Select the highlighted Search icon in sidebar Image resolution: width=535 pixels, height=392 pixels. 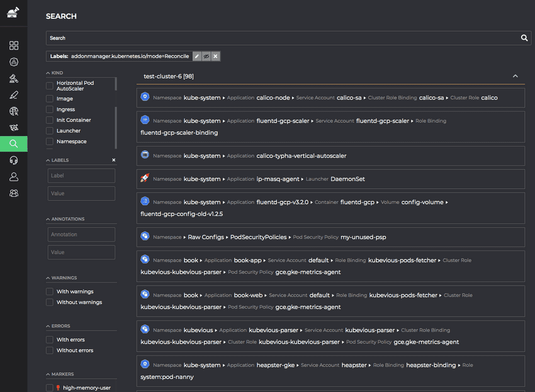(13, 143)
